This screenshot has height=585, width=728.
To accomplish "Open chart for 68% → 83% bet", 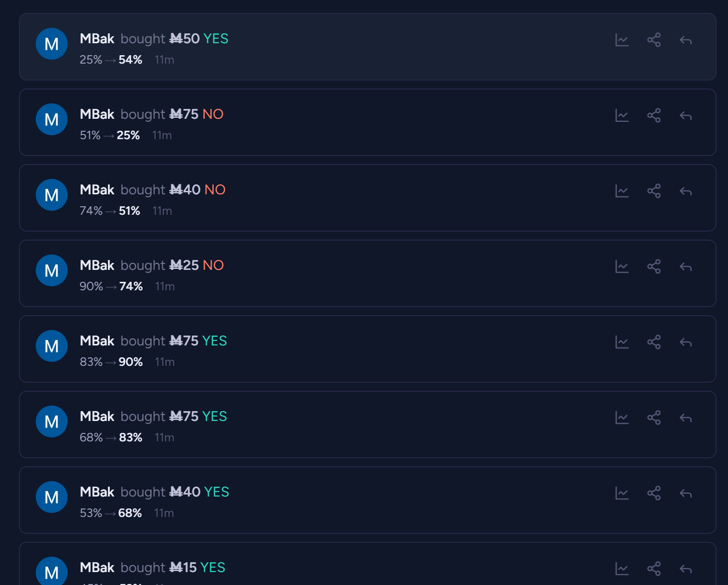I will (622, 418).
